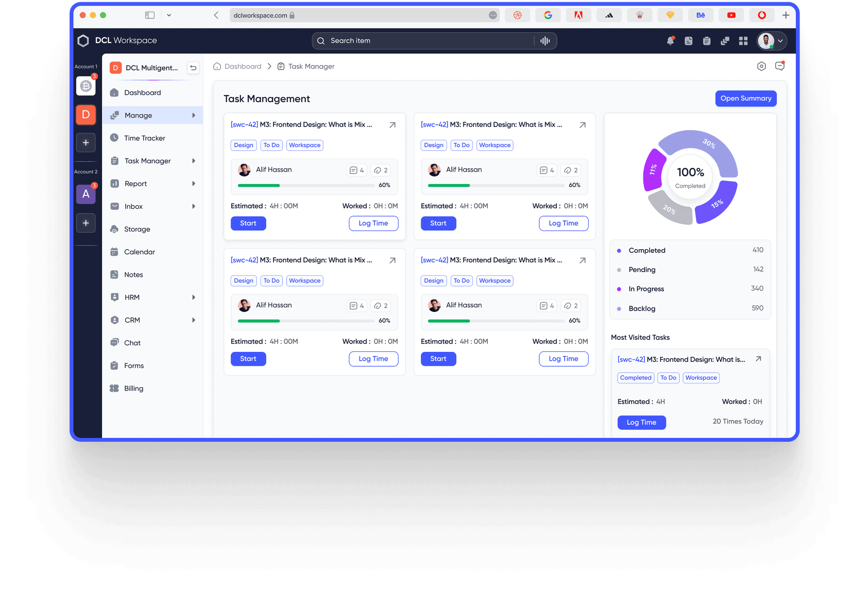
Task: Open first task card's external arrow icon
Action: (x=392, y=125)
